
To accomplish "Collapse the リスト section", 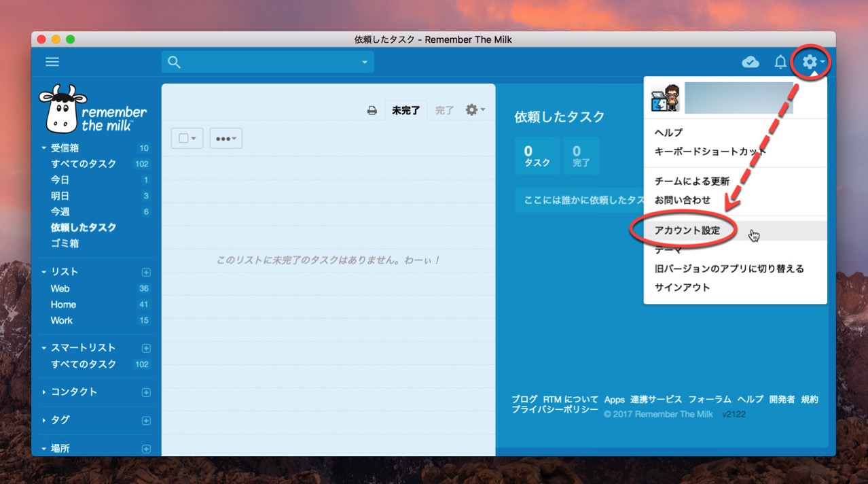I will point(44,272).
